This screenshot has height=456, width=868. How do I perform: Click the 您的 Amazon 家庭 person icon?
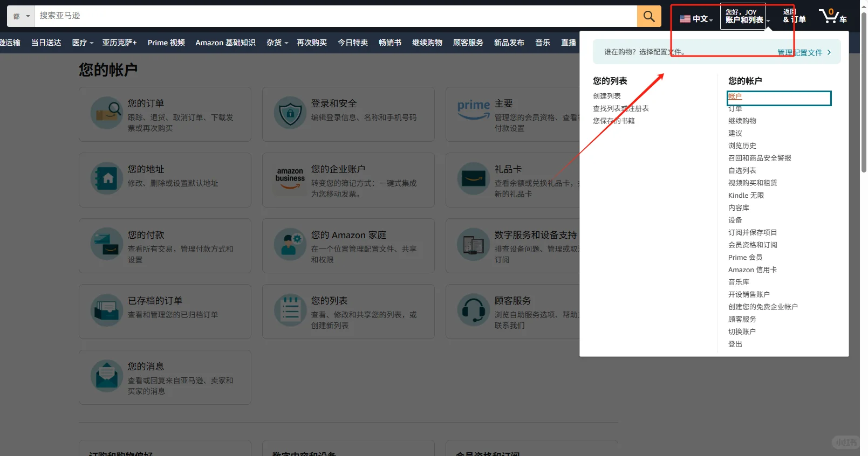(x=290, y=244)
